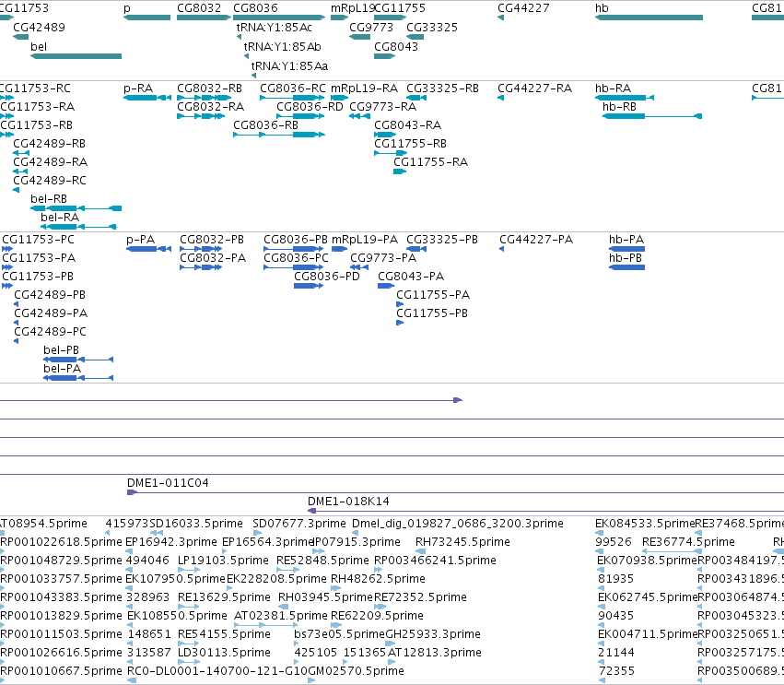This screenshot has width=784, height=685.
Task: Select the hb-PA protein label
Action: (x=626, y=240)
